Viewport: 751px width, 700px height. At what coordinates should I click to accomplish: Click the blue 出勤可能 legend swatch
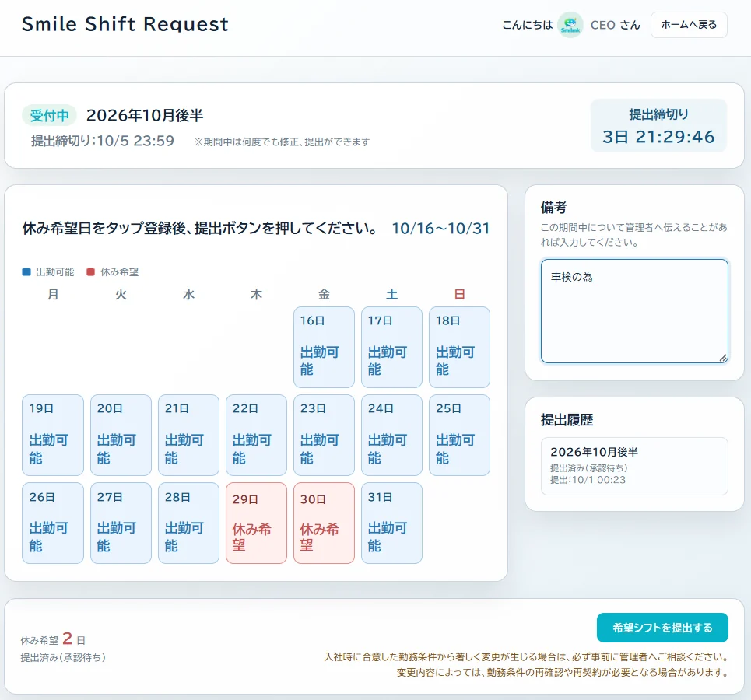pyautogui.click(x=26, y=272)
